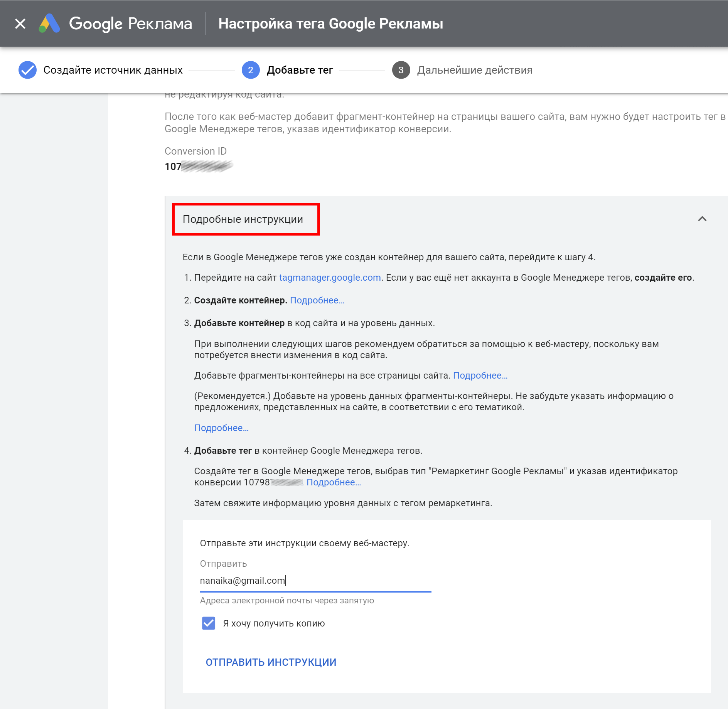Uncheck 'Я хочу получить копию' checkbox

point(209,623)
